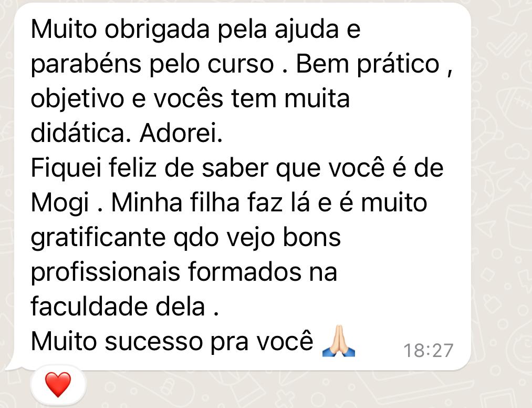Viewport: 532px width, 408px height.
Task: Click the message bubble tail corner
Action: tap(9, 364)
